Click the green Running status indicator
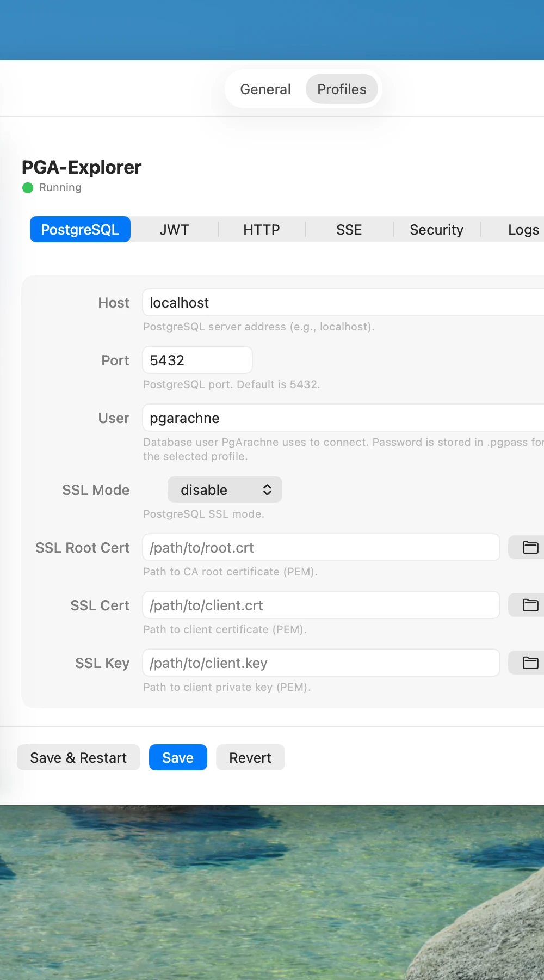Screen dimensions: 544x980 (28, 188)
